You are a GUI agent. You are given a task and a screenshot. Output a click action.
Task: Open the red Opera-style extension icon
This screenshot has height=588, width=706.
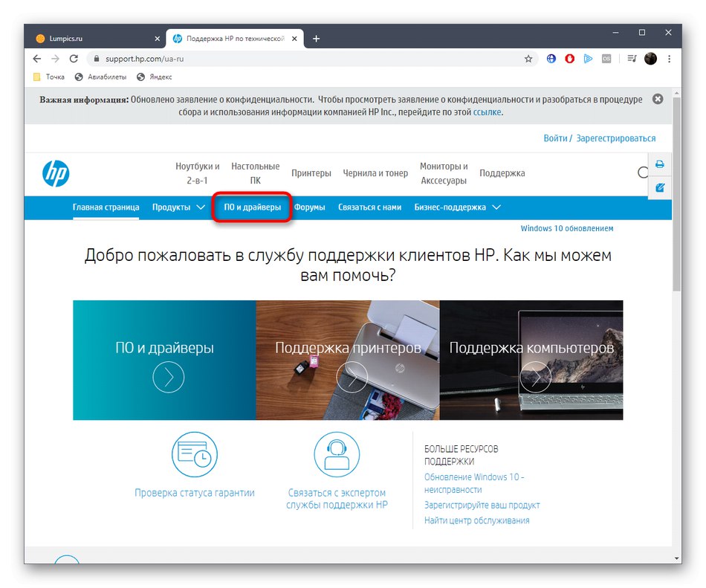[x=569, y=59]
